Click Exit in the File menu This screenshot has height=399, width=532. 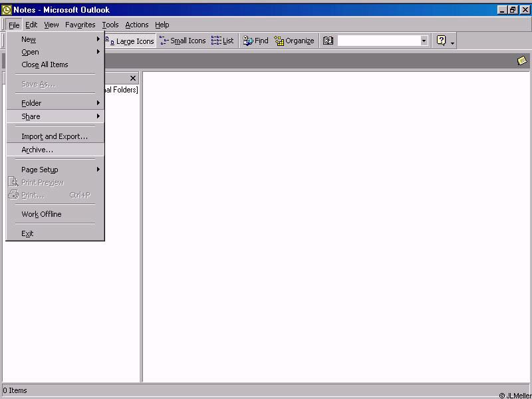(27, 233)
